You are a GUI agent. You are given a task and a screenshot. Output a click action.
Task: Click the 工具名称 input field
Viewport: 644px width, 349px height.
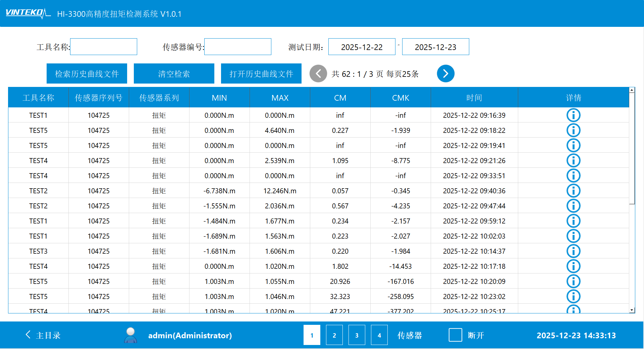104,47
